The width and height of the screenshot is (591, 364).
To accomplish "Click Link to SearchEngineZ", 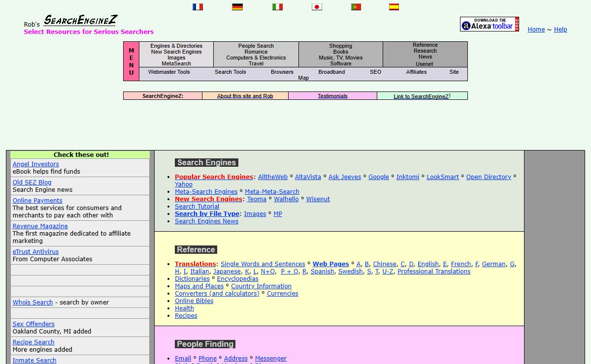I will pos(421,96).
